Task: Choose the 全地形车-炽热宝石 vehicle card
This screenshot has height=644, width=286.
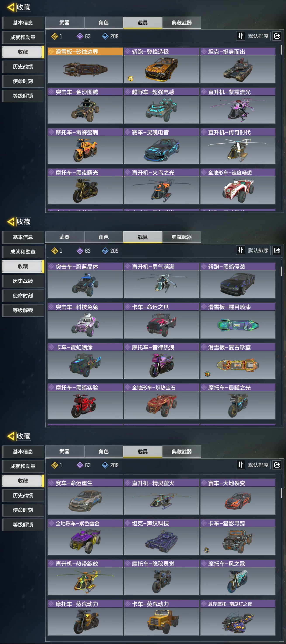Action: coord(162,401)
